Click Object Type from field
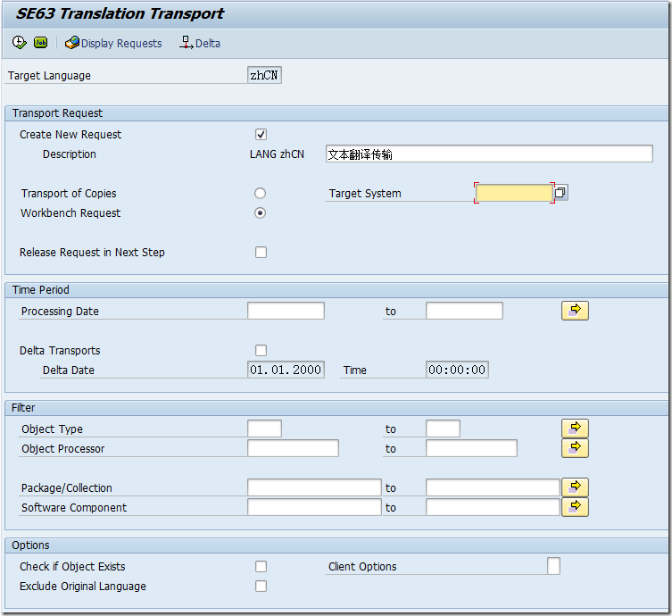This screenshot has width=672, height=616. [264, 429]
